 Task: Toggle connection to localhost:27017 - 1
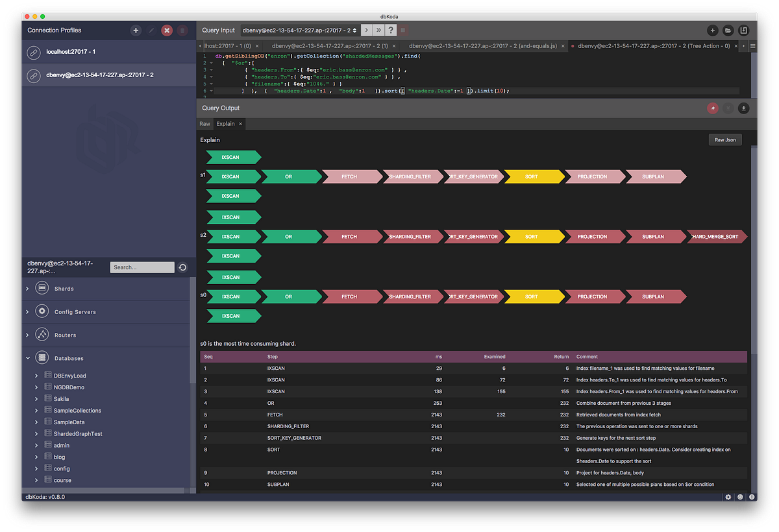pyautogui.click(x=34, y=52)
